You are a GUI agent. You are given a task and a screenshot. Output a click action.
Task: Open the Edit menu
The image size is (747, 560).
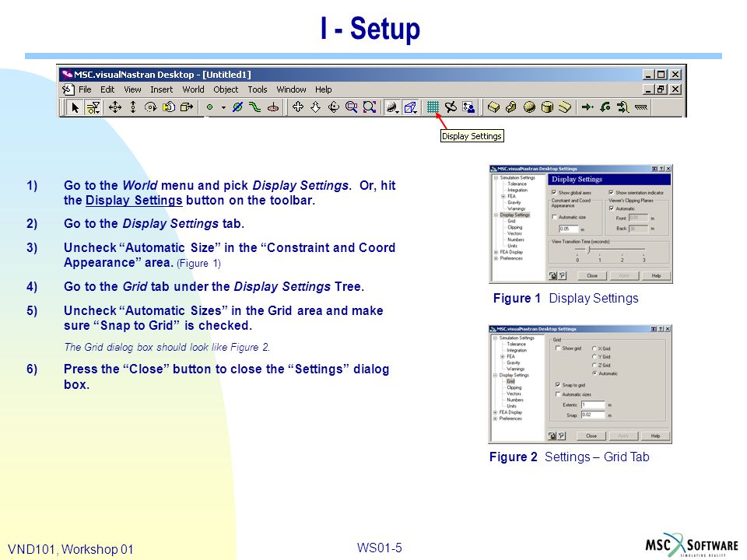(107, 89)
